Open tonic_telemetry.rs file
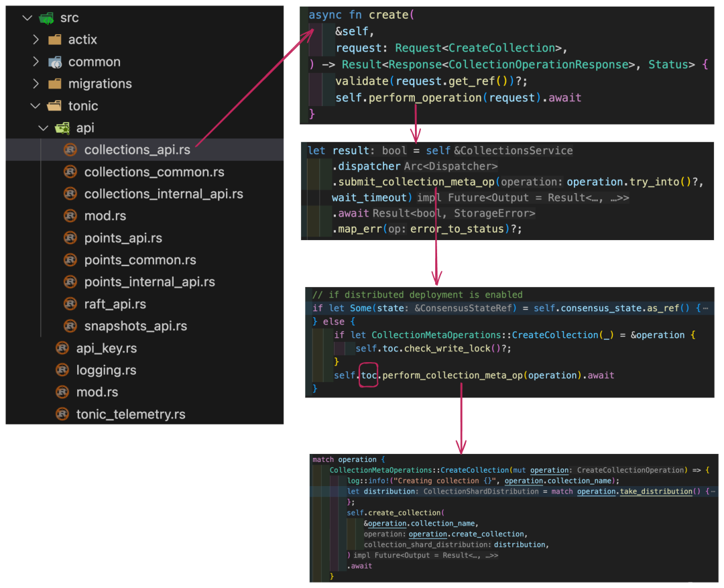Image resolution: width=724 pixels, height=588 pixels. point(131,414)
